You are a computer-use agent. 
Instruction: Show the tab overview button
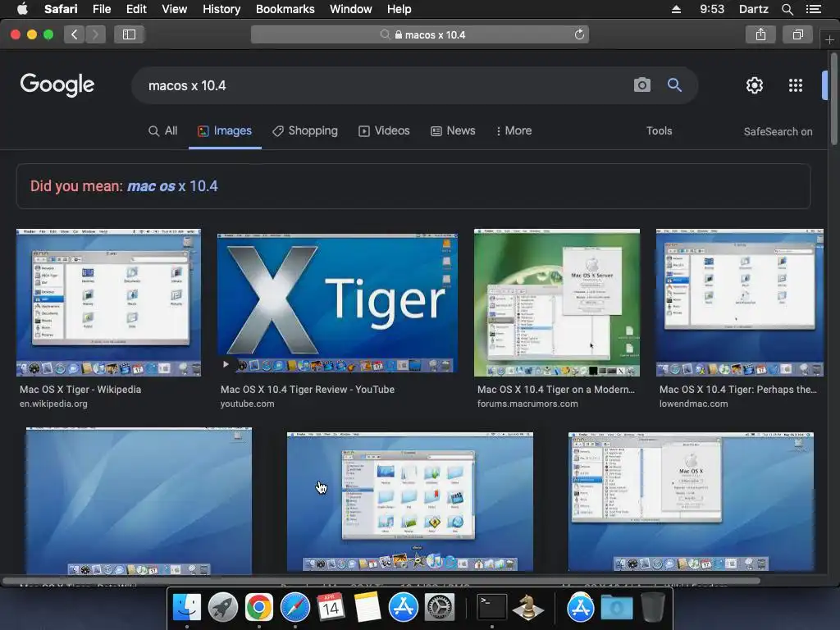797,34
